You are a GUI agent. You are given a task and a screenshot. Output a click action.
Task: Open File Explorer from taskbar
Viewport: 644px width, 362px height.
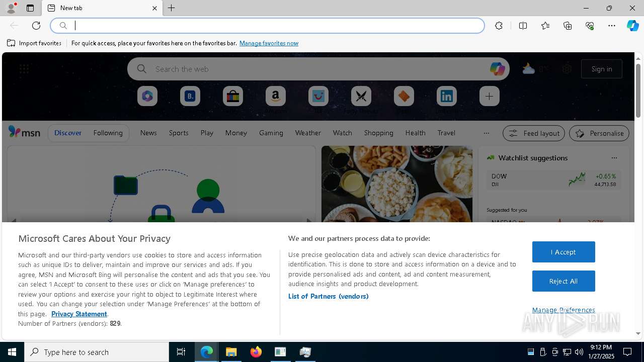point(231,352)
